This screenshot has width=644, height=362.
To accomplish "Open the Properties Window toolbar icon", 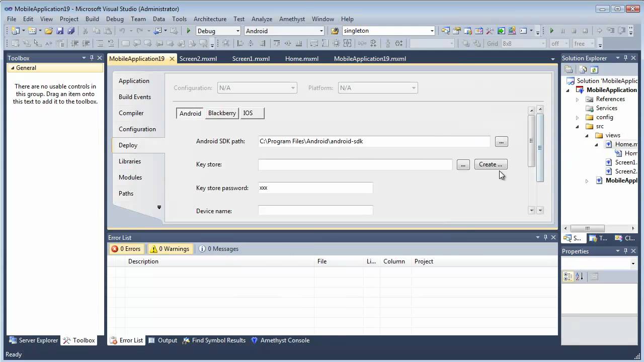I will click(457, 31).
